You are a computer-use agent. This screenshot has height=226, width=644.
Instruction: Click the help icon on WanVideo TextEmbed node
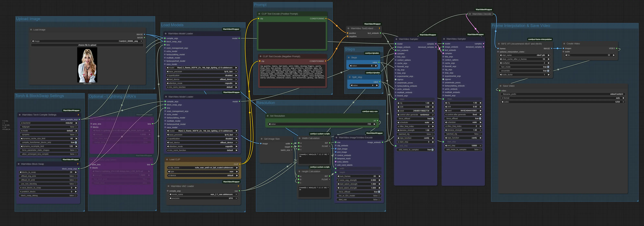379,29
